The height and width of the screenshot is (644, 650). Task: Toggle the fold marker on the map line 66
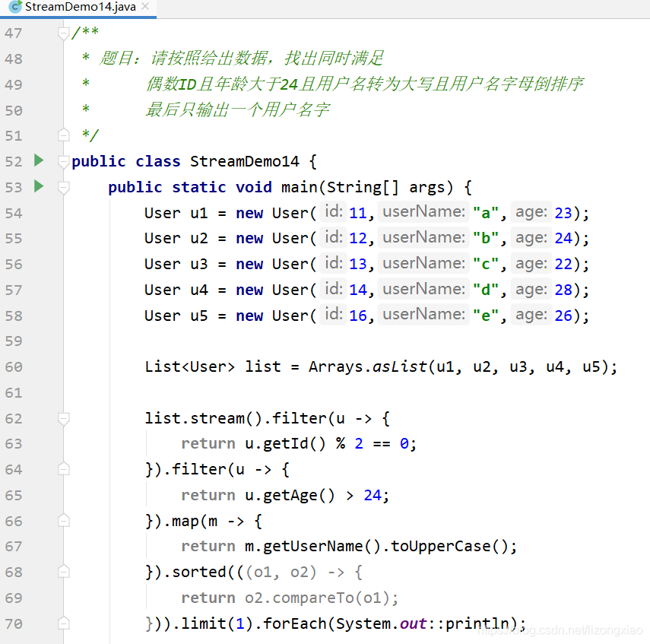click(64, 521)
